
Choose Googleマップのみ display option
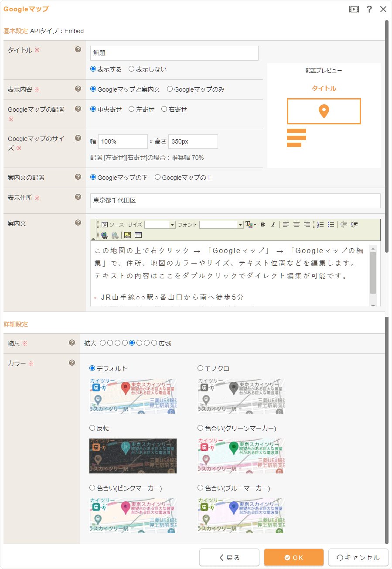pyautogui.click(x=170, y=89)
